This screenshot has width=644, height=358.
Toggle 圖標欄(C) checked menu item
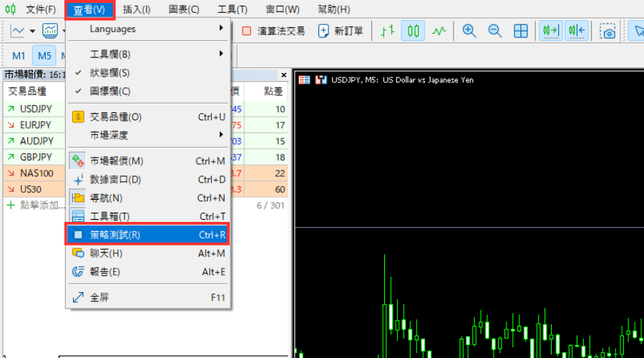(109, 91)
